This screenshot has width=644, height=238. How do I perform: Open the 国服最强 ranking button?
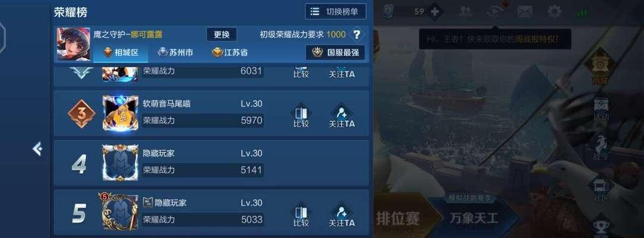pos(335,52)
